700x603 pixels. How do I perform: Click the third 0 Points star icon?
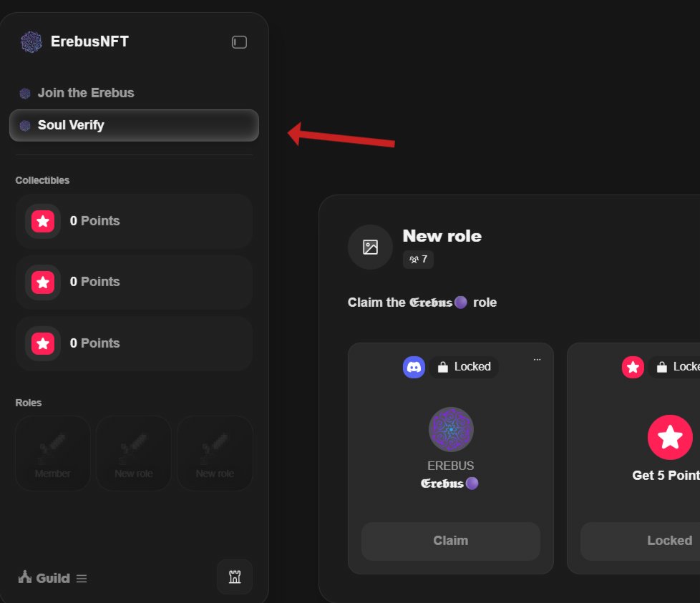pyautogui.click(x=43, y=343)
